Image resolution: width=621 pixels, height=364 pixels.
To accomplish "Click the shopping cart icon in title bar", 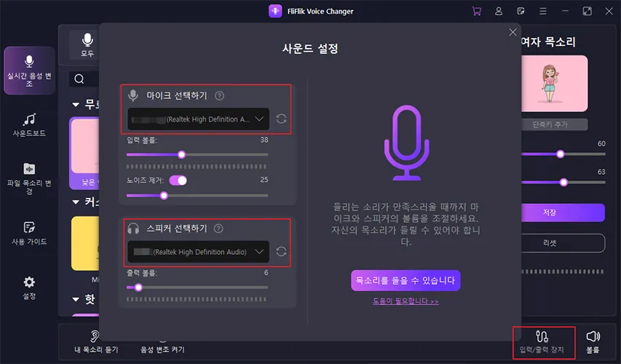I will click(x=477, y=11).
